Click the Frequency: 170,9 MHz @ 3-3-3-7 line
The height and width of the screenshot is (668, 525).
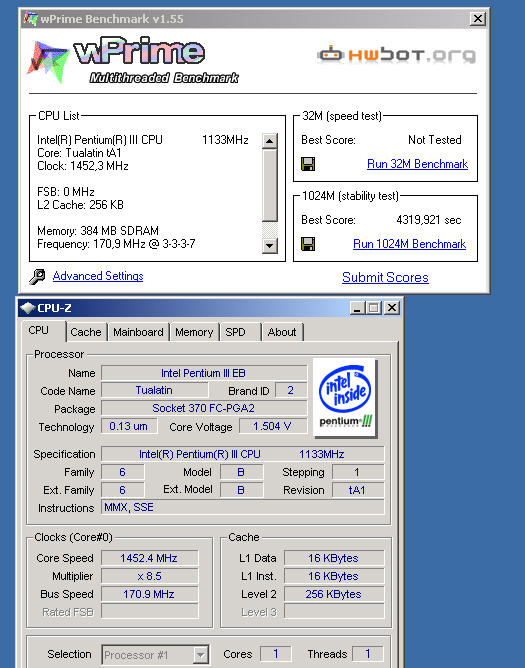pyautogui.click(x=116, y=244)
